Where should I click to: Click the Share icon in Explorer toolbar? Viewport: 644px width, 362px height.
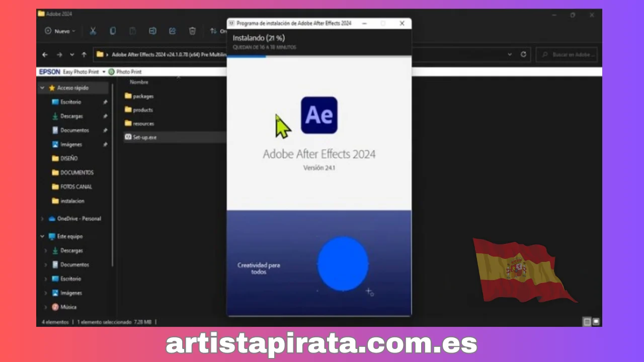172,31
